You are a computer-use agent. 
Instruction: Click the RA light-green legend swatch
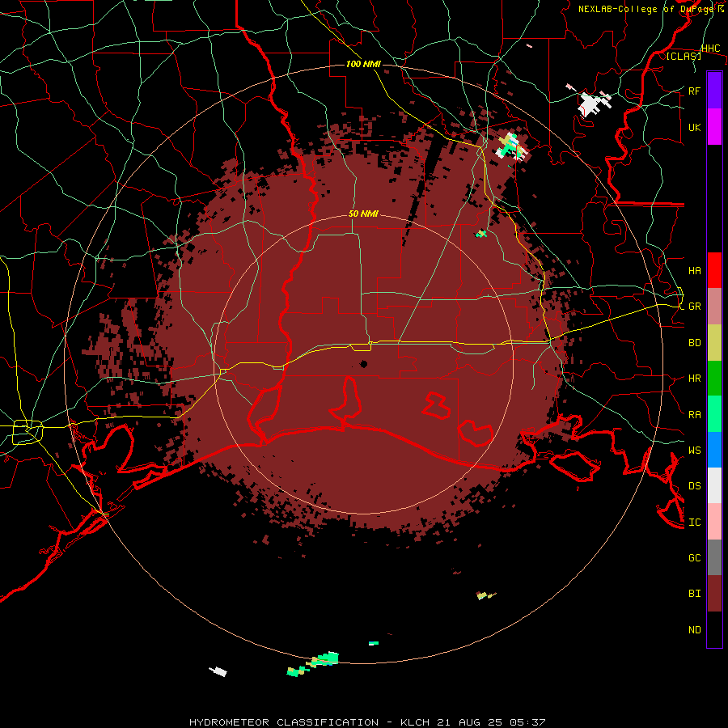pos(714,414)
